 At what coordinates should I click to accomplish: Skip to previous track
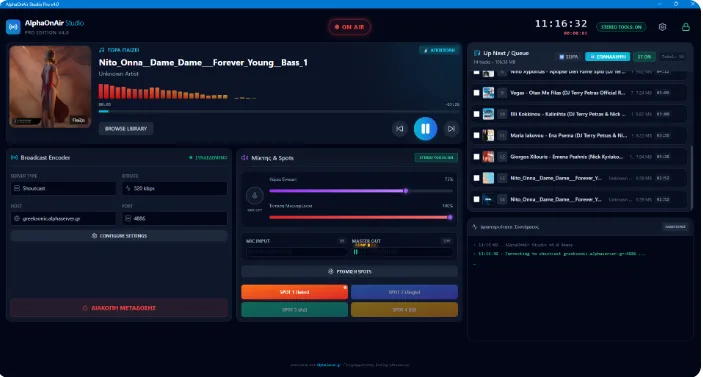point(399,129)
